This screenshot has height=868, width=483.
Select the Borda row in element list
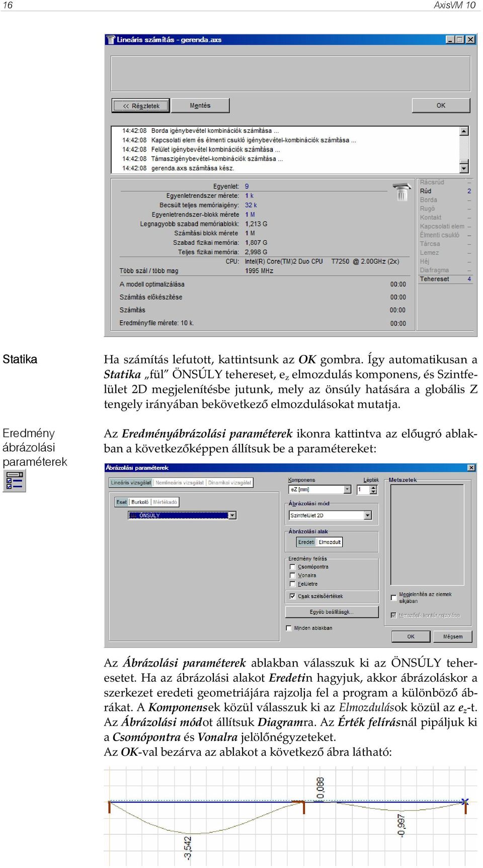tap(445, 200)
